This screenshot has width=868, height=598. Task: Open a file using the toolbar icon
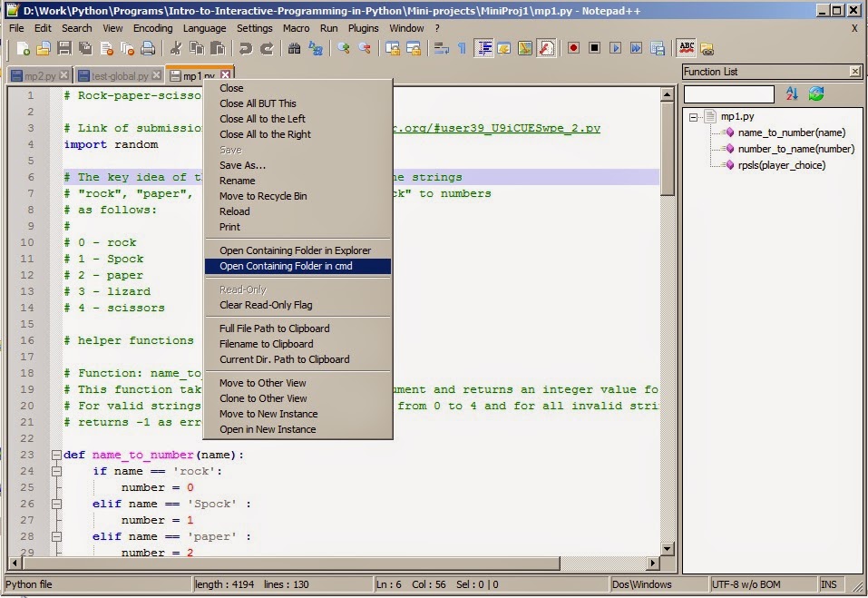coord(42,49)
